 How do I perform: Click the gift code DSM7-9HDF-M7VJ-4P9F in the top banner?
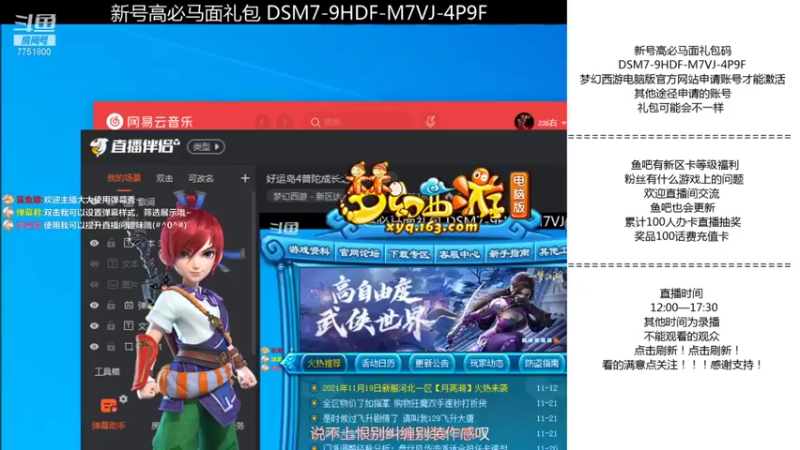[377, 12]
